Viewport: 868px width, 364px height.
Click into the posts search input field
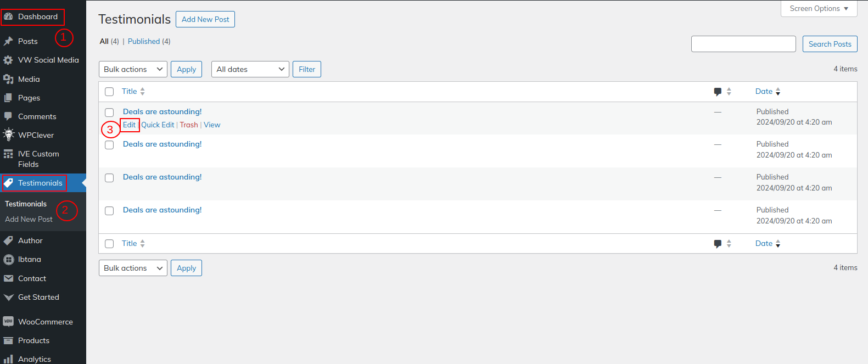743,44
